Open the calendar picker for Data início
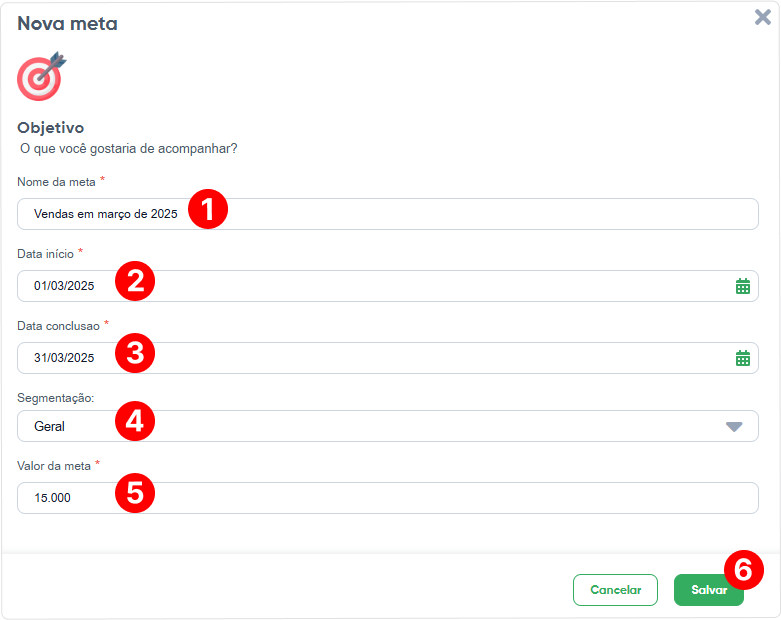 pyautogui.click(x=743, y=286)
